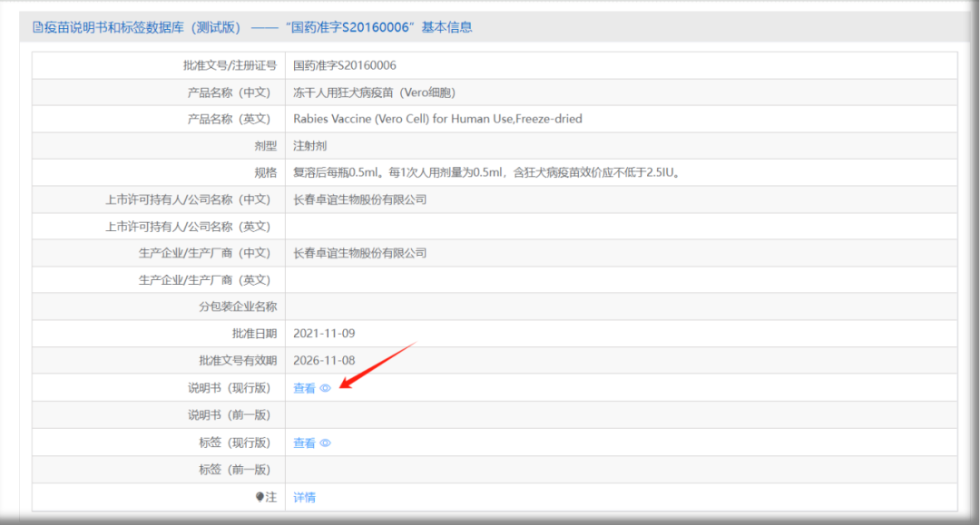Click the 规格 specification text about 0.5ml
This screenshot has width=980, height=525.
486,172
